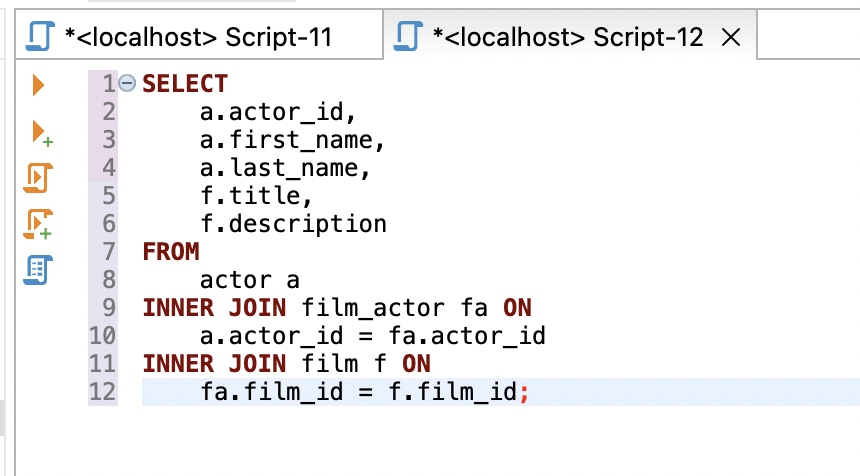This screenshot has height=476, width=860.
Task: Click the a.last_name column text
Action: (285, 167)
